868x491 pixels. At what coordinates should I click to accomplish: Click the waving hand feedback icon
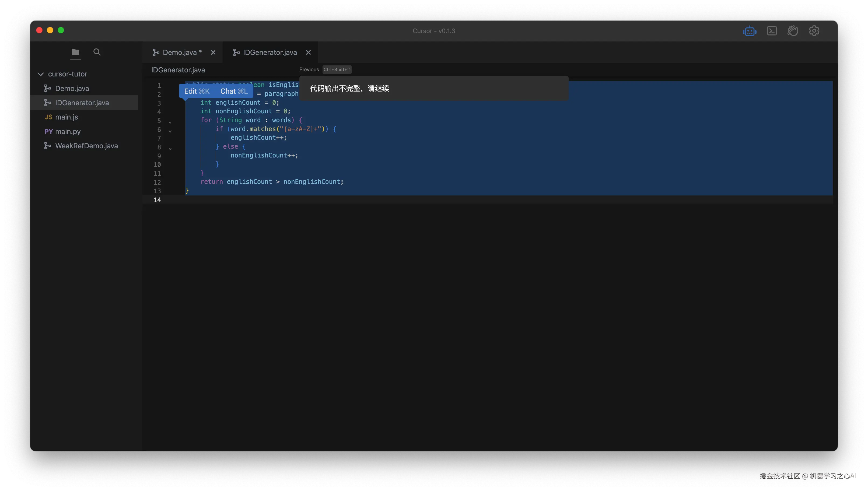coord(792,31)
